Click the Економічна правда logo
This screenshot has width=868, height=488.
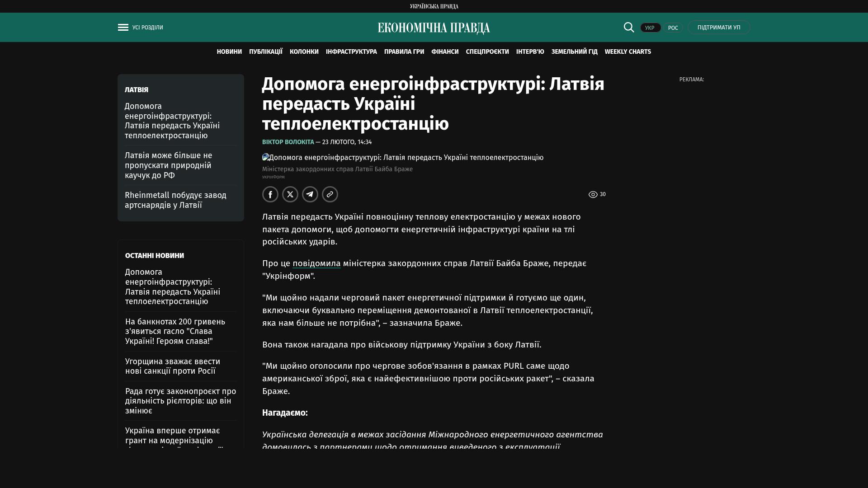[x=434, y=28]
